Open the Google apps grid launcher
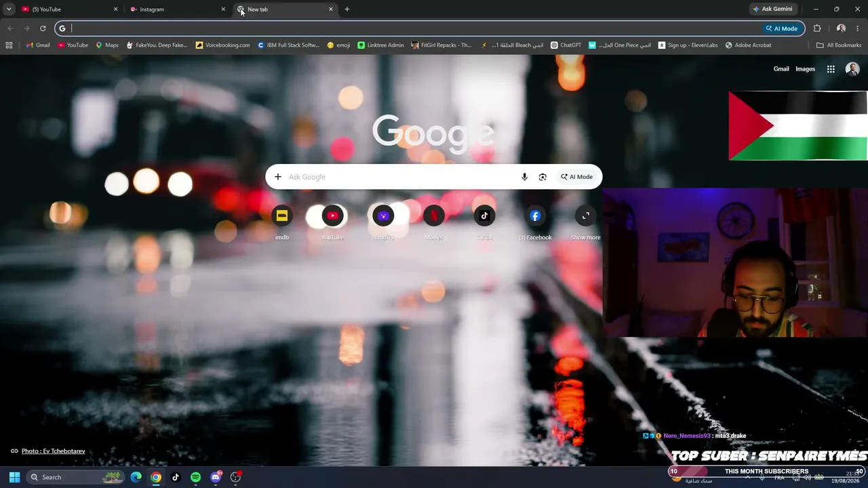This screenshot has height=488, width=868. 831,69
